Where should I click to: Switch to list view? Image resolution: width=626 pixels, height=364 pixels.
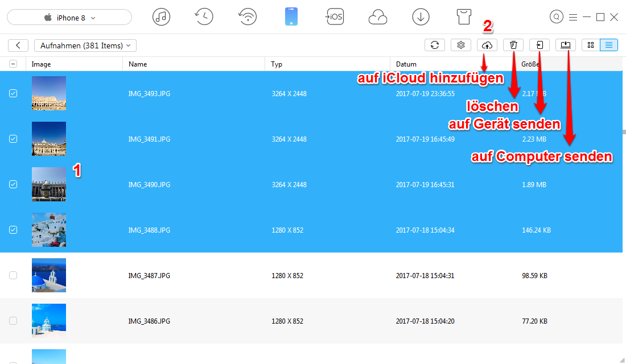point(609,45)
